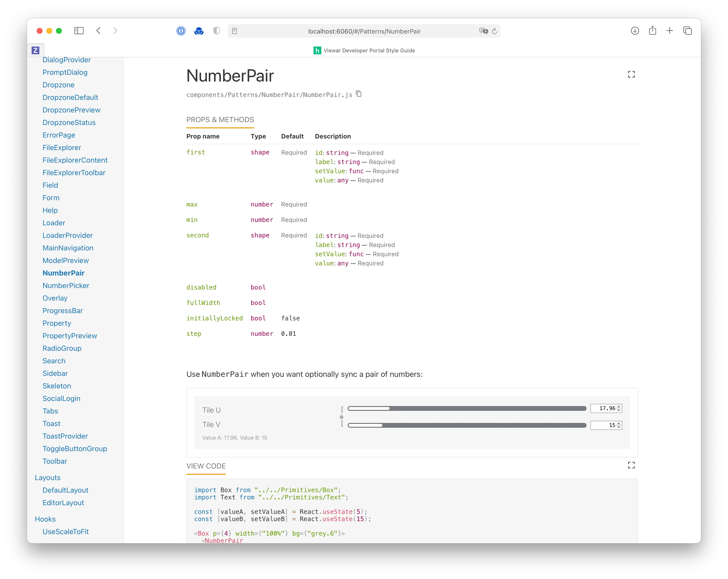Click the Tile V slider track
728x579 pixels.
coord(467,426)
